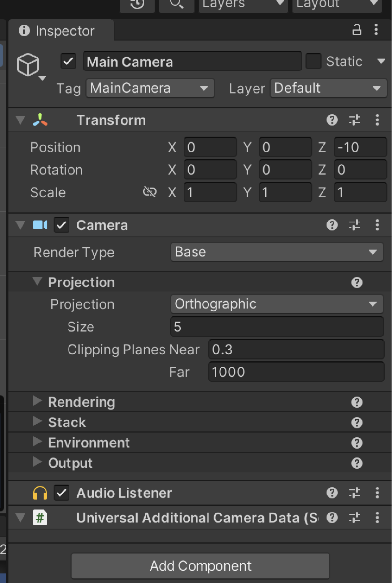Open Universal Additional Camera Data kebab menu

click(377, 518)
